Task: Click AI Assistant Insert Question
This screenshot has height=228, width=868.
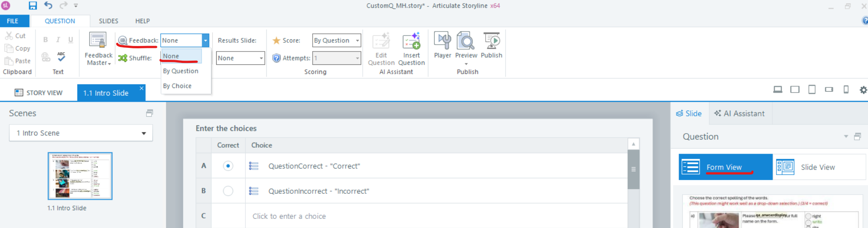Action: coord(411,49)
